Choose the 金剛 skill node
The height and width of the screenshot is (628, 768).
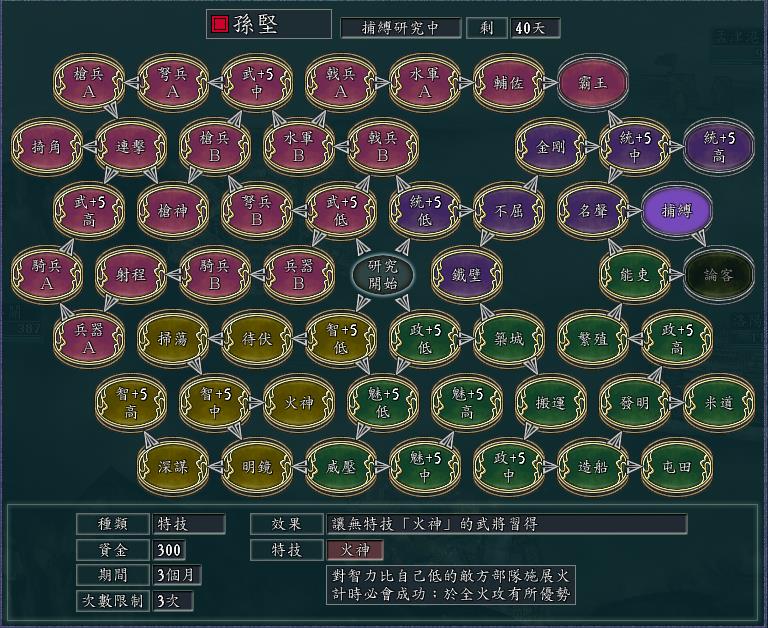click(551, 146)
